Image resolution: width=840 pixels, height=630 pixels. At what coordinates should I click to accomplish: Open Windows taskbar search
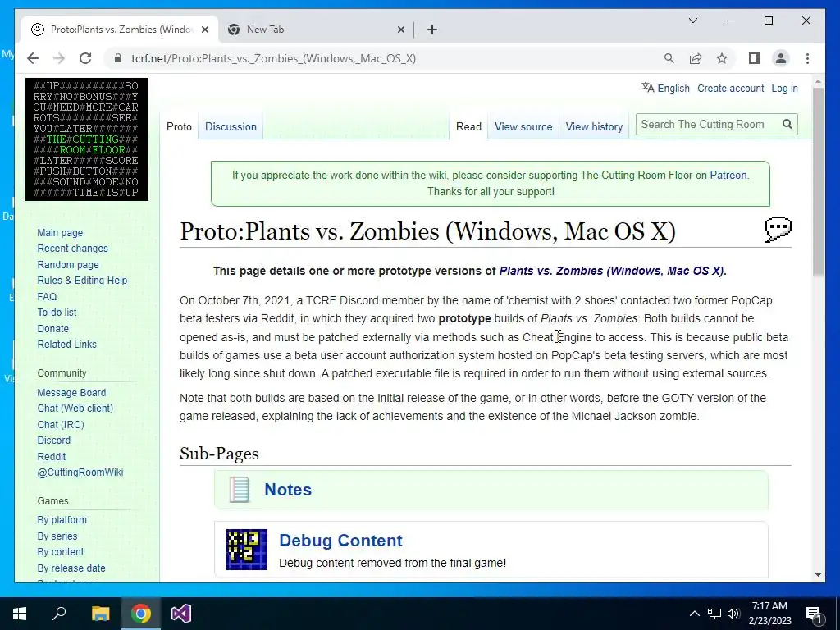pos(59,614)
